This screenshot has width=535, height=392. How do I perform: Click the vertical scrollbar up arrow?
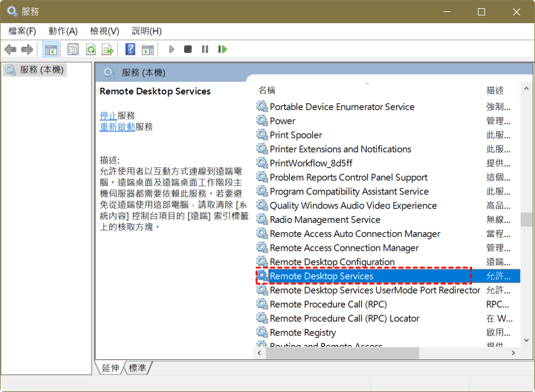click(x=527, y=88)
